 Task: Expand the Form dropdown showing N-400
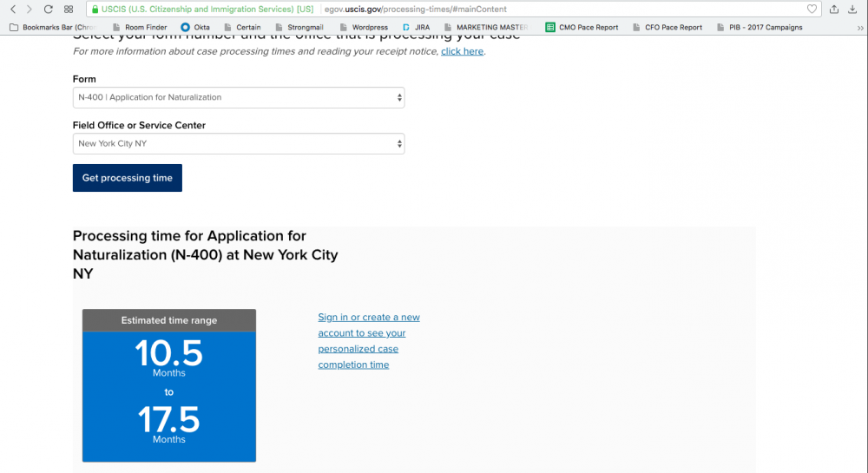click(x=239, y=97)
